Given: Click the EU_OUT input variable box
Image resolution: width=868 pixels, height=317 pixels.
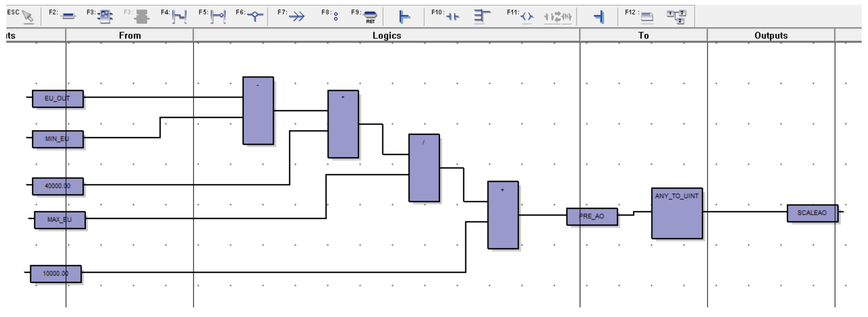Looking at the screenshot, I should coord(58,99).
